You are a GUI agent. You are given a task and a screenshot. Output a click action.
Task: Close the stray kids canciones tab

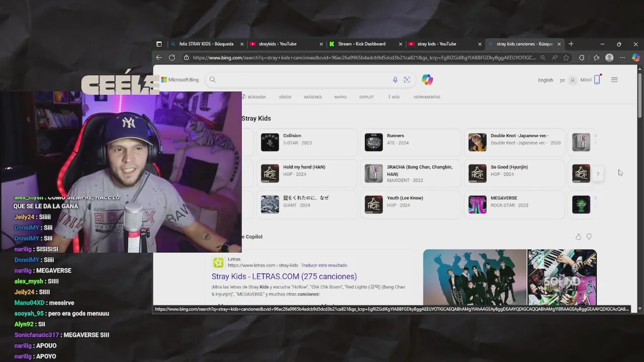558,44
